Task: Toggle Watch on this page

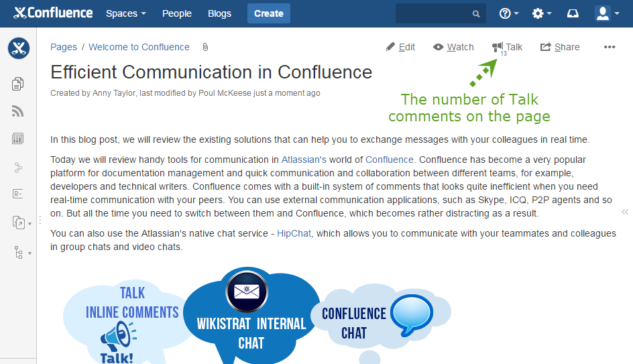Action: coord(453,47)
